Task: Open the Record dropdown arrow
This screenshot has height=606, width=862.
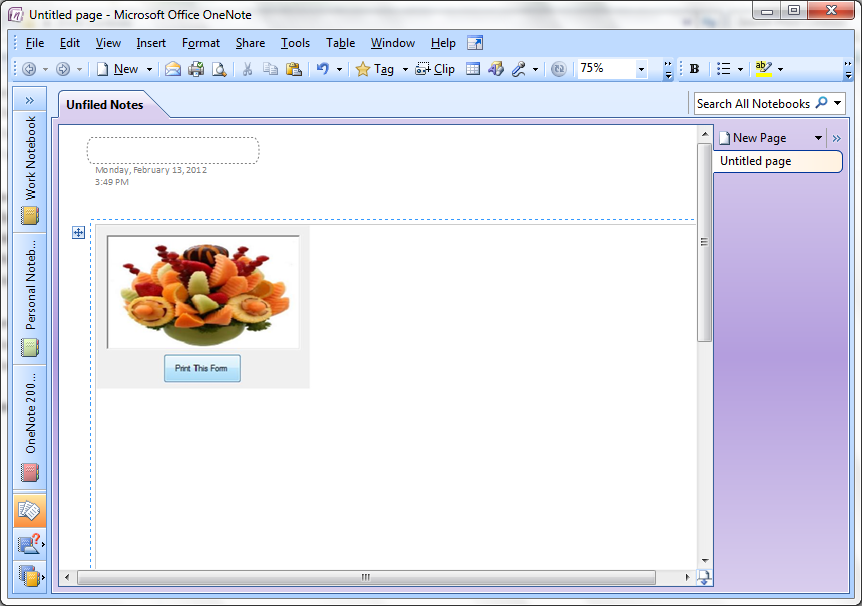Action: point(535,69)
